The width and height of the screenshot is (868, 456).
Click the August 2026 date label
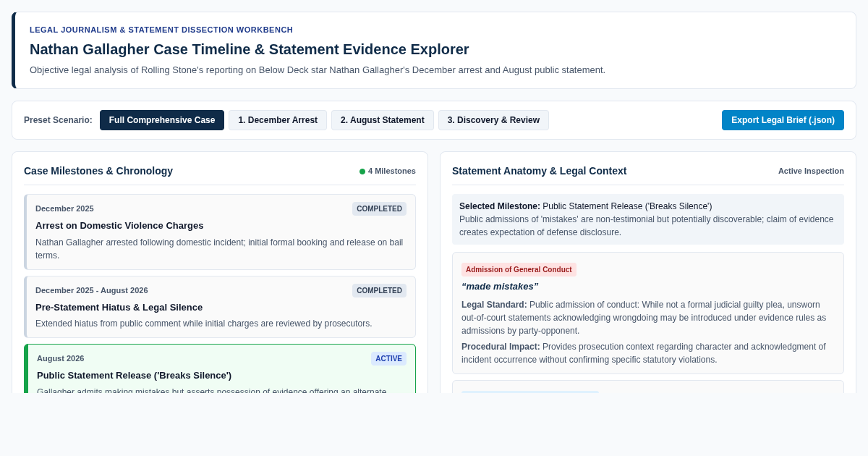tap(60, 358)
